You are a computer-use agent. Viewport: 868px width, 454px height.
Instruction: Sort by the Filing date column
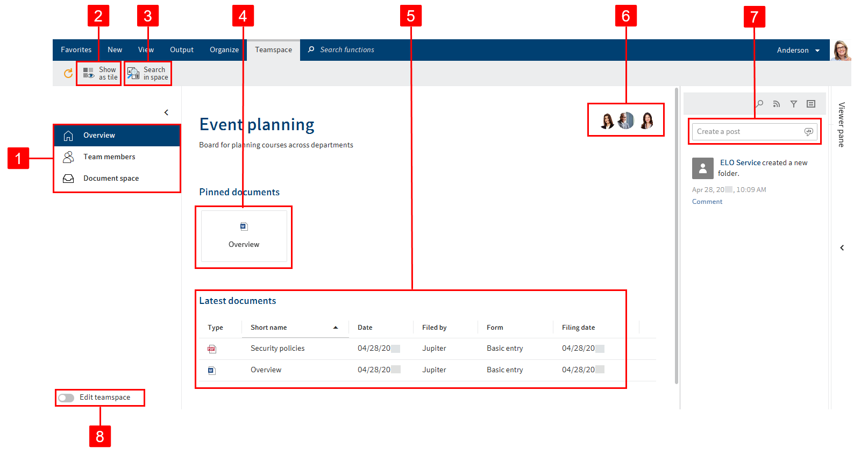(579, 328)
